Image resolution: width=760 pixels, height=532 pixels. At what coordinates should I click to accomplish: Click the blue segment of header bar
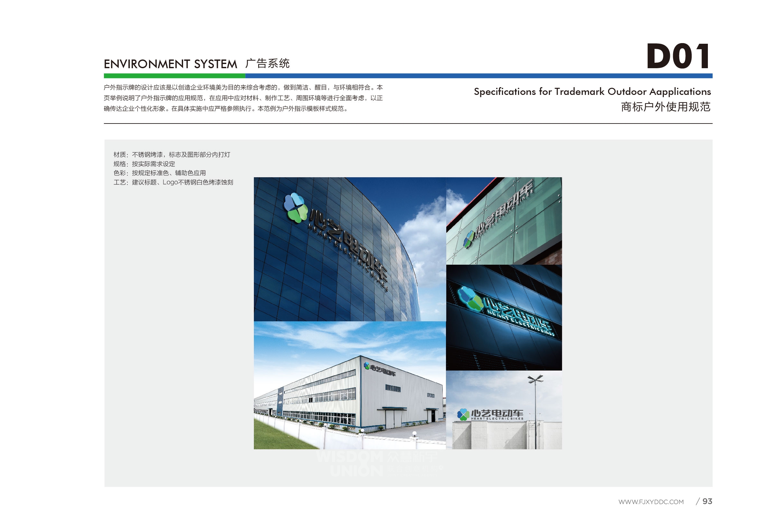(479, 76)
